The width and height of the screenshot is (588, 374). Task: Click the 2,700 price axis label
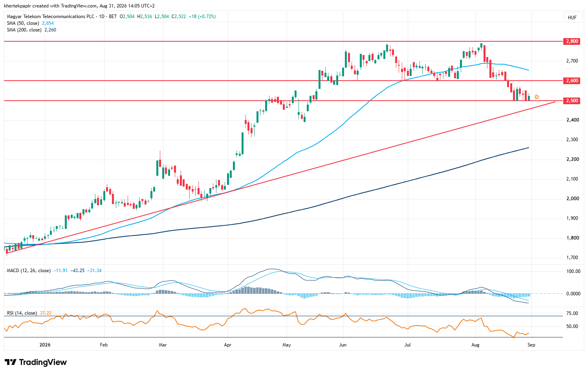coord(572,61)
